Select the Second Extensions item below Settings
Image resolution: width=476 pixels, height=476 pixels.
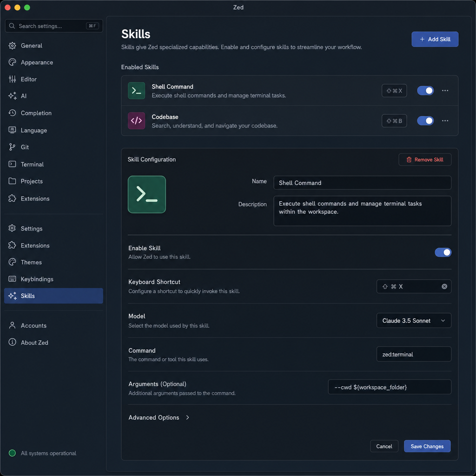(53, 245)
